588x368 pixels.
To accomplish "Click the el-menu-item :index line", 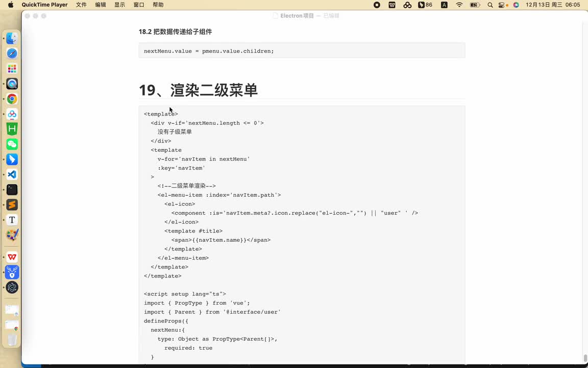I will [x=219, y=195].
